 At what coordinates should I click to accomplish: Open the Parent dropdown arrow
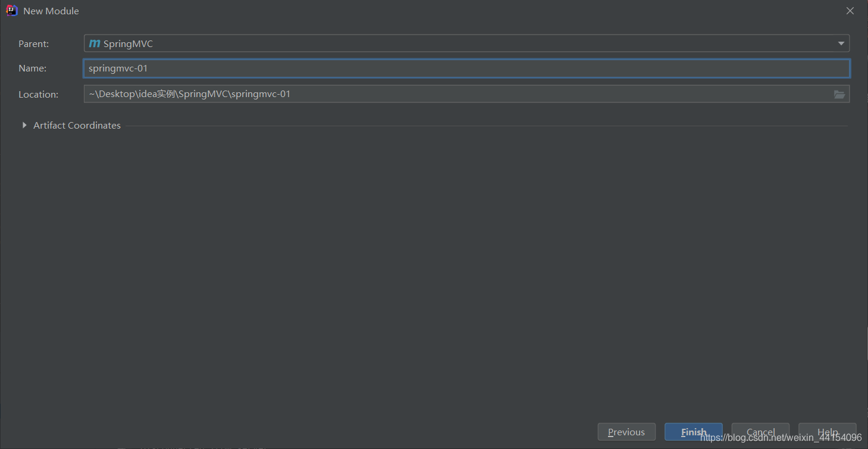(x=841, y=43)
